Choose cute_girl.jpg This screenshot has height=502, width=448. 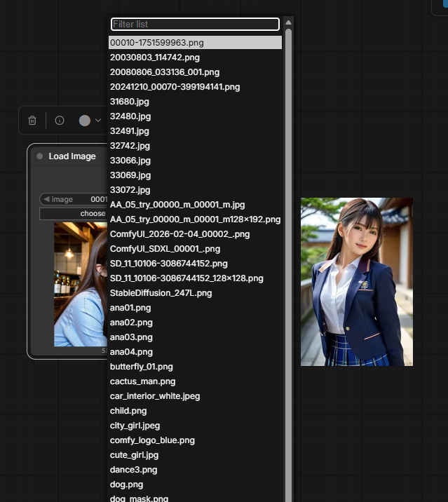pos(195,455)
